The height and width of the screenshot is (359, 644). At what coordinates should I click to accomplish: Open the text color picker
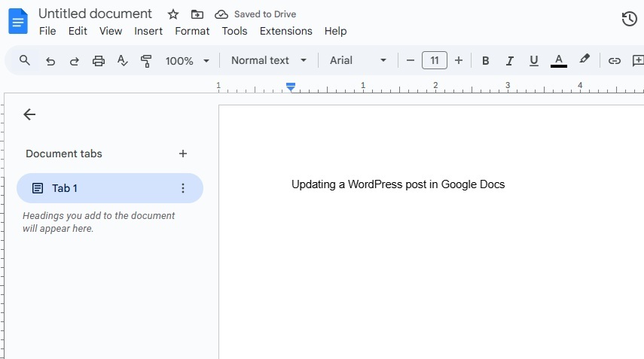click(x=559, y=61)
